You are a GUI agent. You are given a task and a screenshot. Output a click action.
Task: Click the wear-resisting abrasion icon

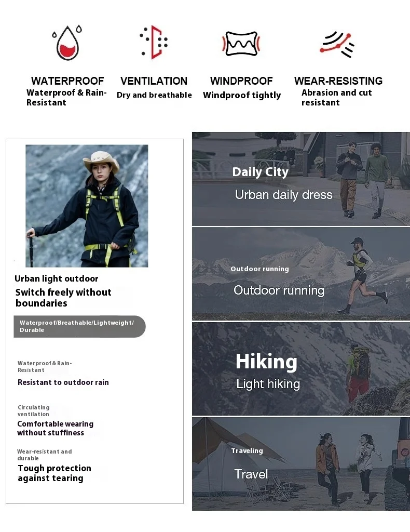(x=337, y=45)
